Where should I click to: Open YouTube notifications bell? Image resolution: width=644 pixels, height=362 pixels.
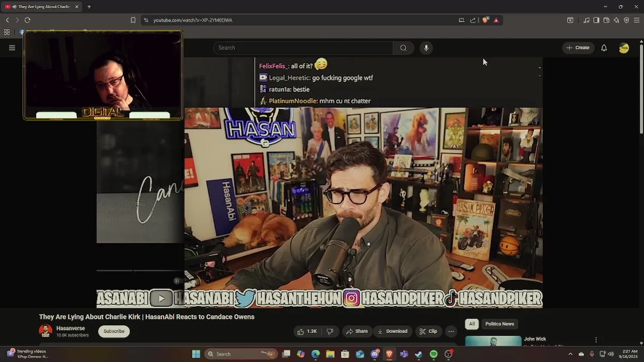coord(604,48)
